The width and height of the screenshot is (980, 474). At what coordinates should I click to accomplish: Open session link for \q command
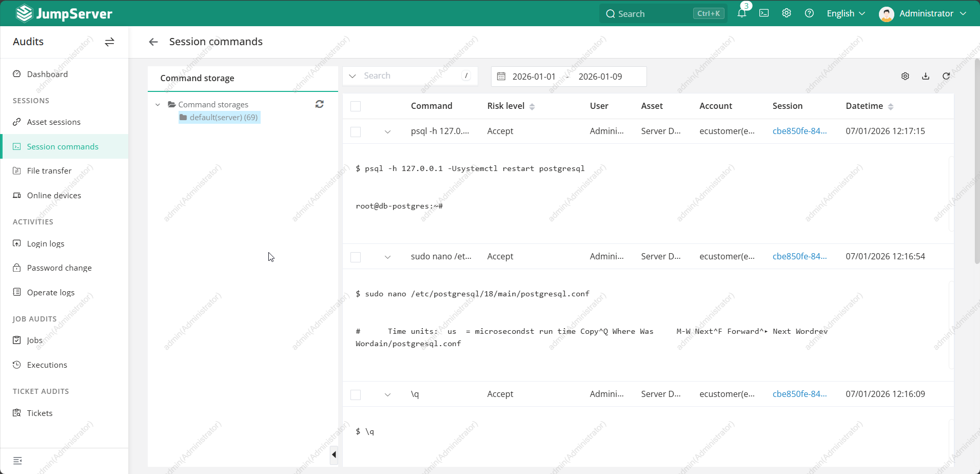(799, 394)
